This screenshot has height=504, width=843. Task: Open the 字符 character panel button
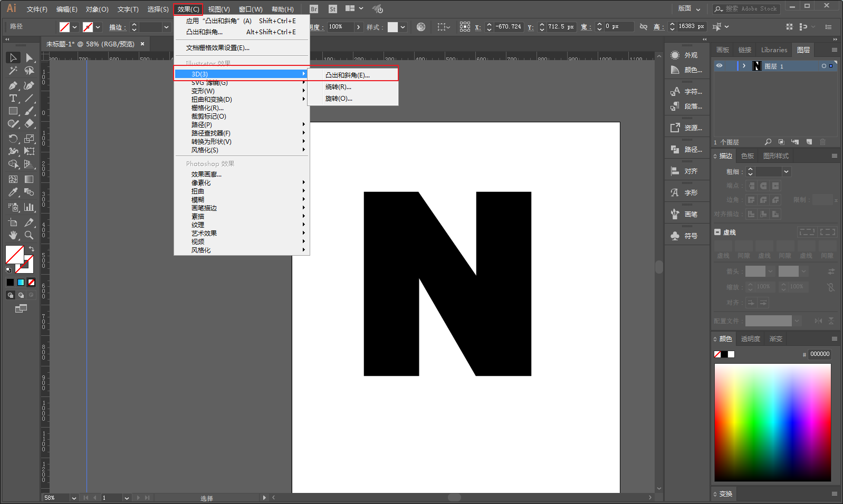tap(686, 92)
